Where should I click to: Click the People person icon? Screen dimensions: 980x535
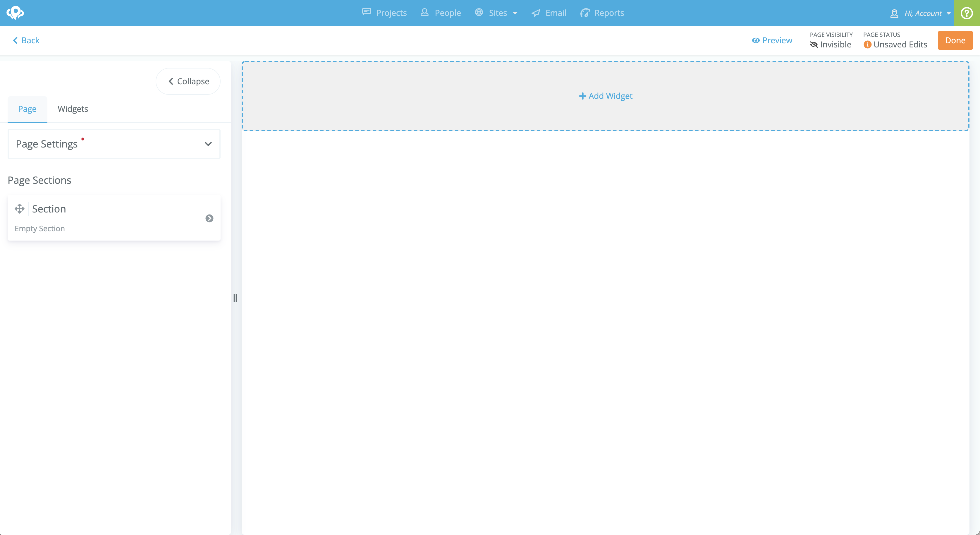click(x=424, y=13)
